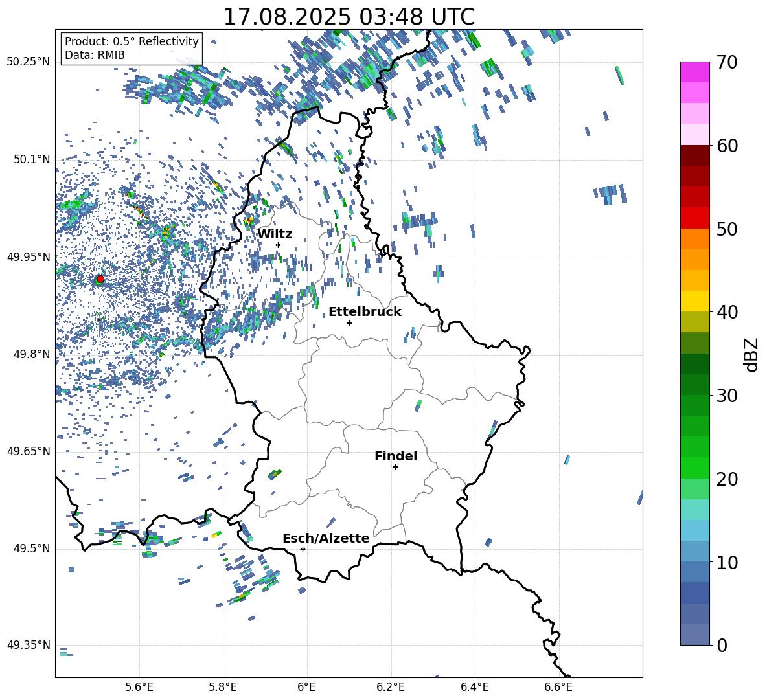Click the colorbar tick label 50
The width and height of the screenshot is (767, 700).
(727, 229)
